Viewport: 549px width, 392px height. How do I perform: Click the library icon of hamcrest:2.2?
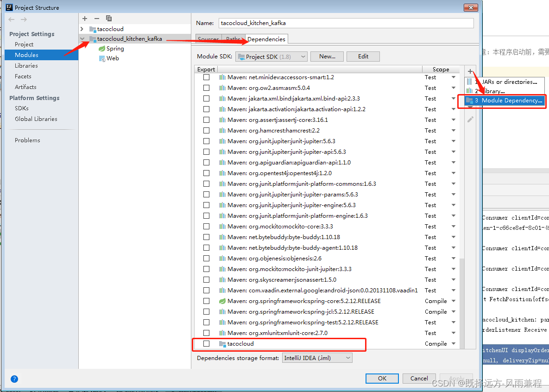pyautogui.click(x=222, y=130)
